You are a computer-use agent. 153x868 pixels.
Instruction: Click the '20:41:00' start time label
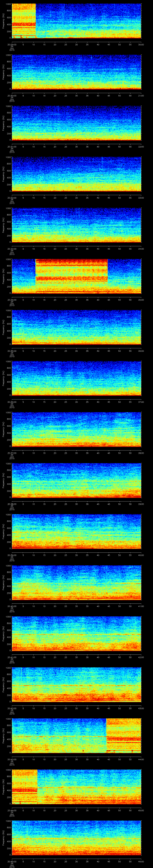coord(12,657)
